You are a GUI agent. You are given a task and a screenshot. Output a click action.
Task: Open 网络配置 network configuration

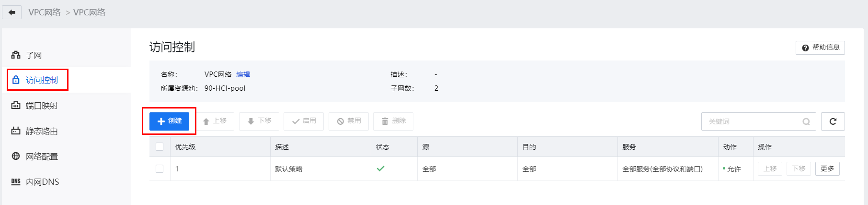[42, 156]
